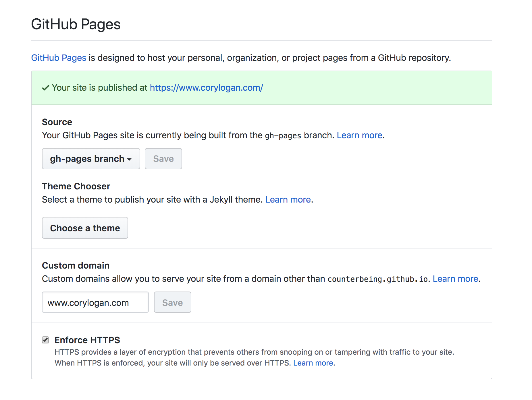532x400 pixels.
Task: Open the GitHub Pages link in the description
Action: [x=58, y=58]
